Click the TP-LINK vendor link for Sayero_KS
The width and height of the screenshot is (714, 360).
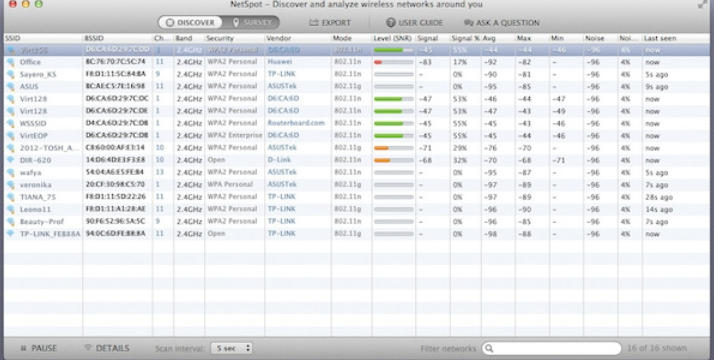(281, 74)
